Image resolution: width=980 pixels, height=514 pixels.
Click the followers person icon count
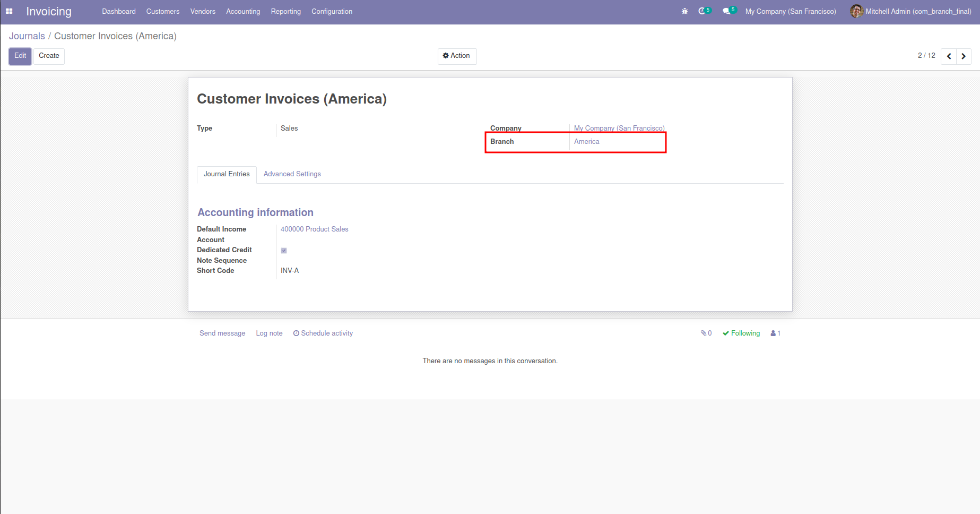tap(776, 333)
